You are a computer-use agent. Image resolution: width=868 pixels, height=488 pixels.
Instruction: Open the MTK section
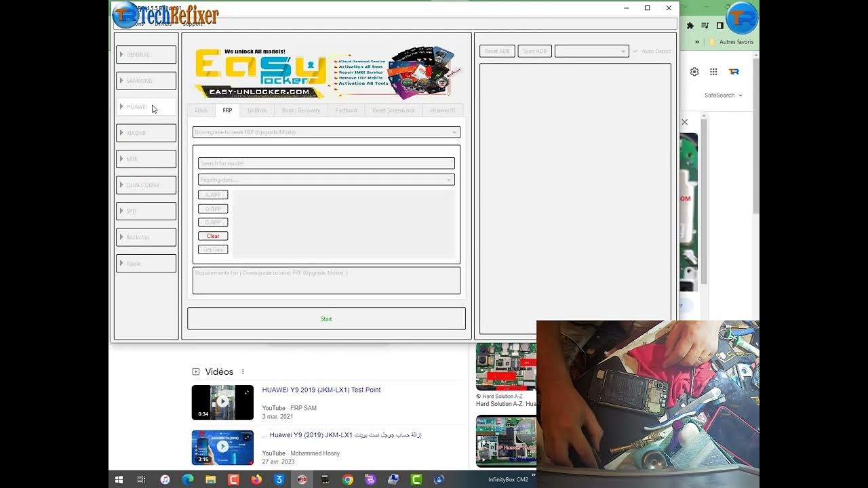point(146,159)
